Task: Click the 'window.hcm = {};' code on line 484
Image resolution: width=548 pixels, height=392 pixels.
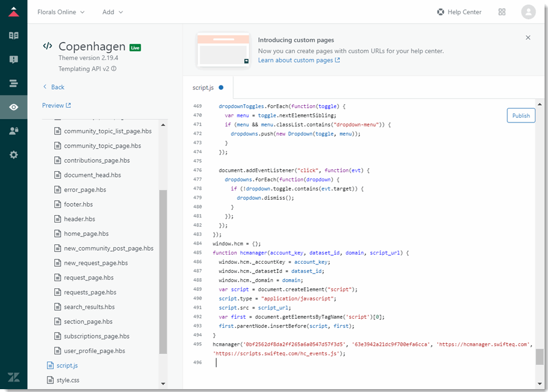Action: coord(237,243)
